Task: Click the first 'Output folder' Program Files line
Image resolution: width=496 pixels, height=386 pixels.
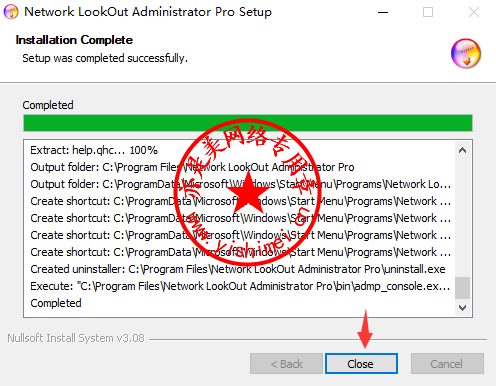Action: (192, 167)
